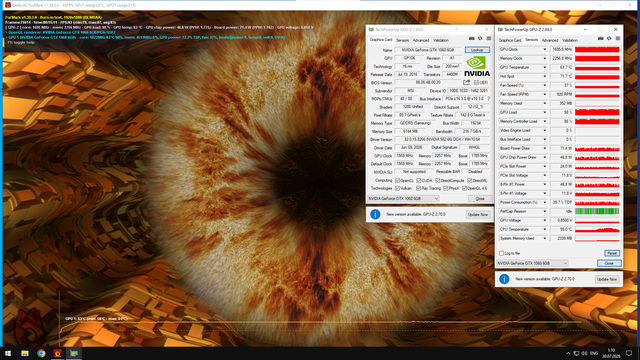Screen dimensions: 640x360
Task: Click ENG language indicator in tray
Action: [594, 353]
